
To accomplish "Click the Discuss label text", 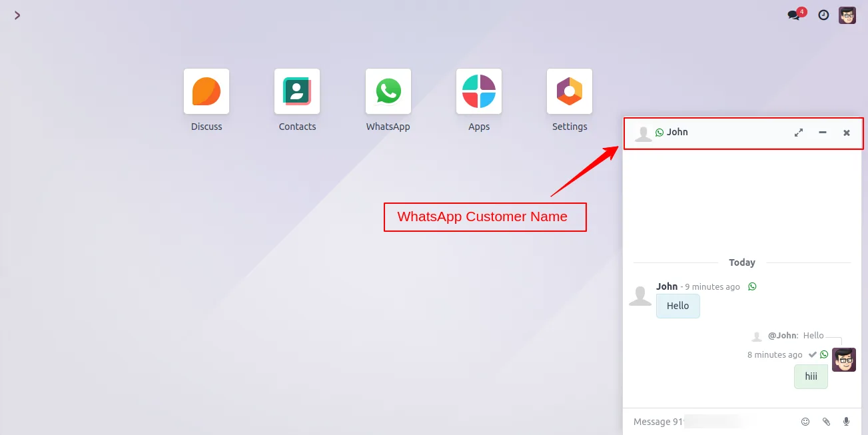I will pyautogui.click(x=207, y=127).
